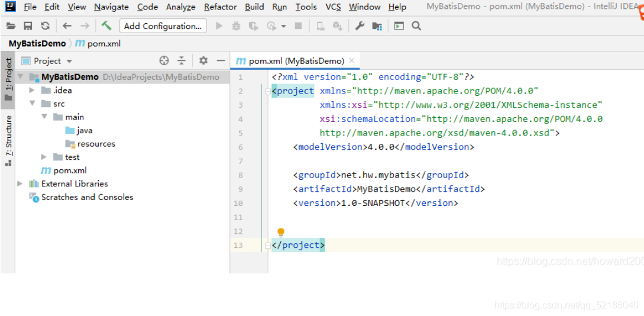
Task: Collapse all with Project panel icon
Action: [x=182, y=61]
